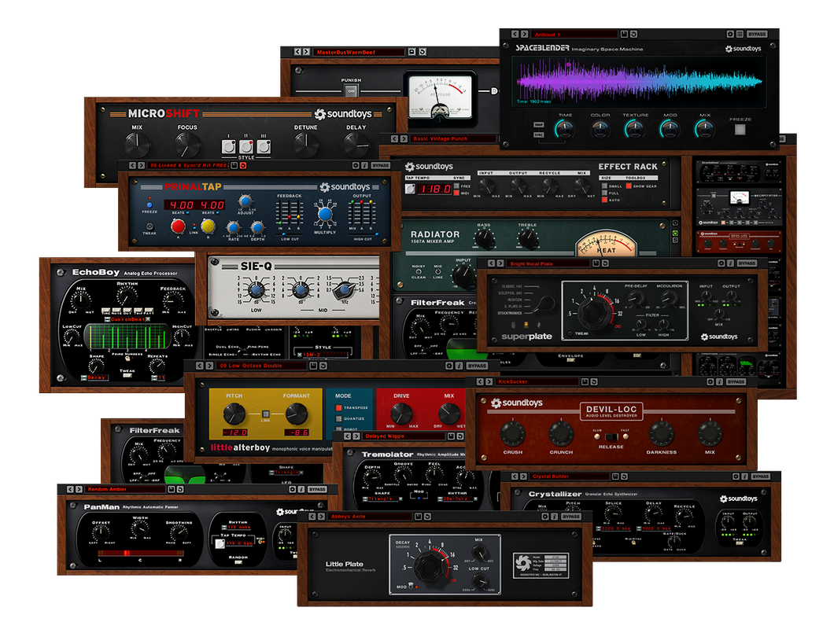Next preset arrow in SpaceBlender
Screen dimensions: 834x644
pos(525,34)
